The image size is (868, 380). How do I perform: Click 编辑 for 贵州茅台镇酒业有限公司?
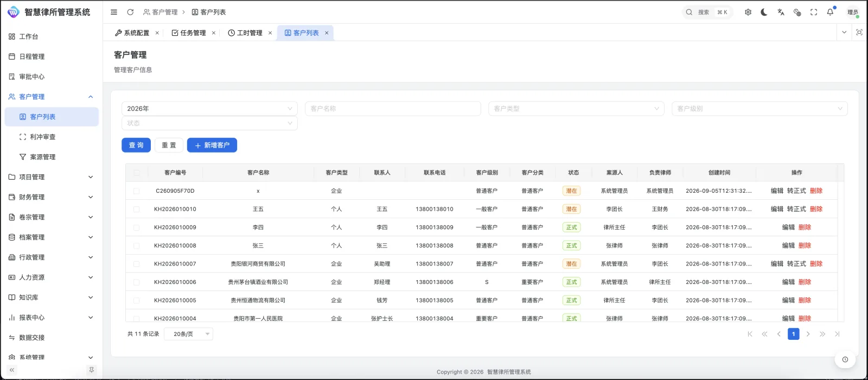(788, 282)
